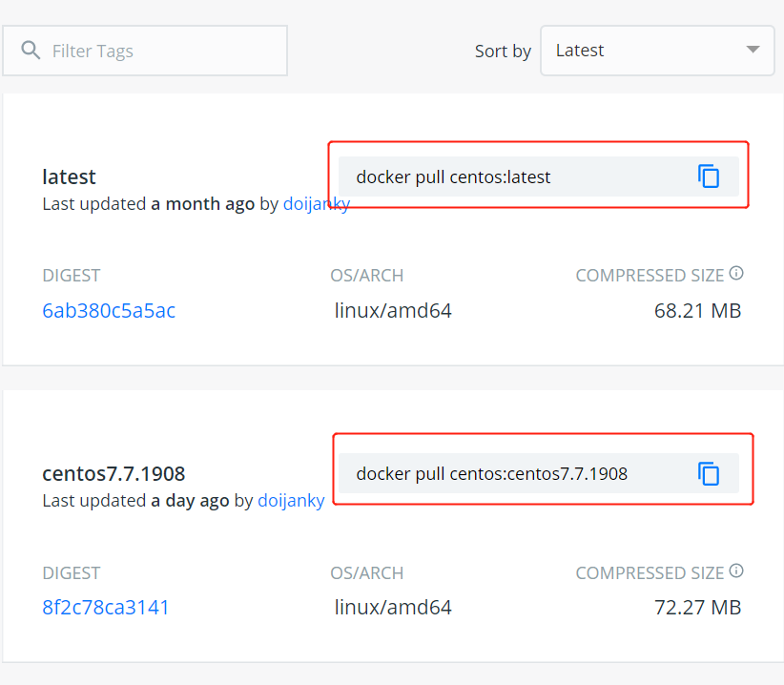Screen dimensions: 784x685
Task: Click the magnifier icon in Filter Tags
Action: click(30, 50)
